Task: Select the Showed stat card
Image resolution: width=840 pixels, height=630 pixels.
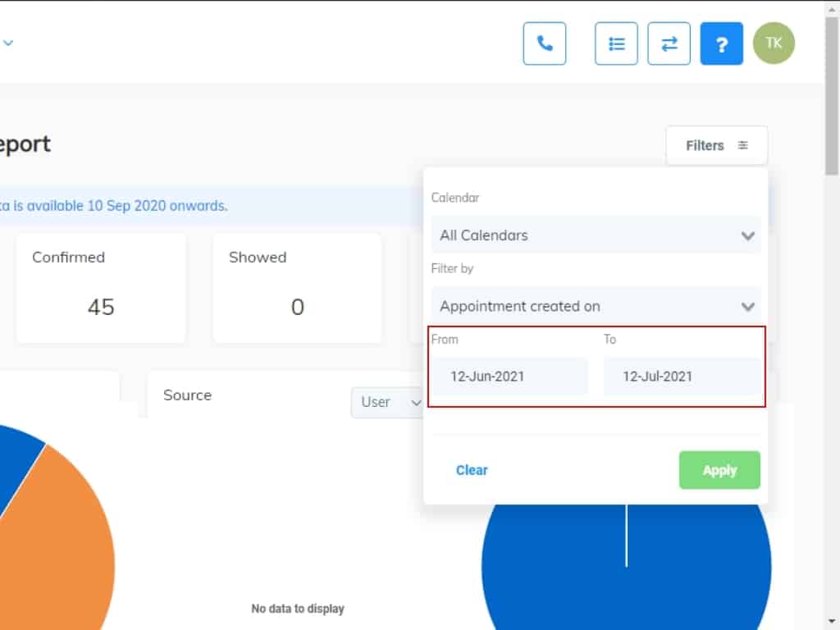Action: click(297, 287)
